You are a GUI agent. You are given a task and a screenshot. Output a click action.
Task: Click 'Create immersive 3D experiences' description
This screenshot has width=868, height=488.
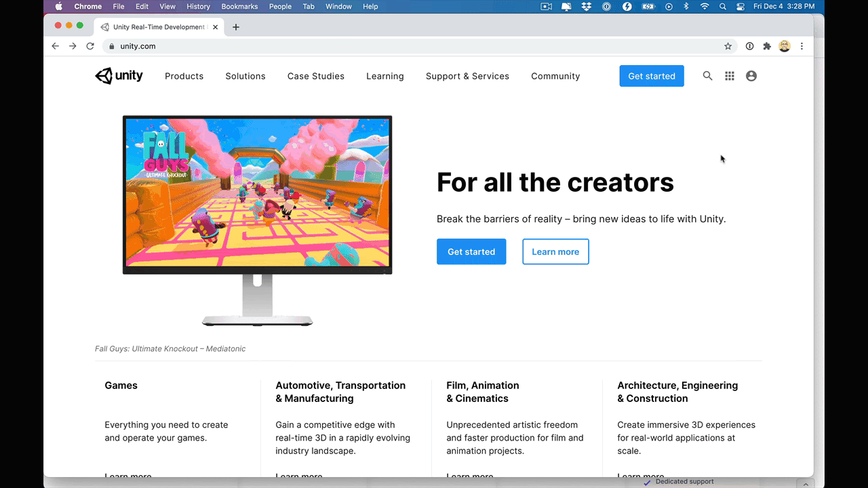pos(686,438)
